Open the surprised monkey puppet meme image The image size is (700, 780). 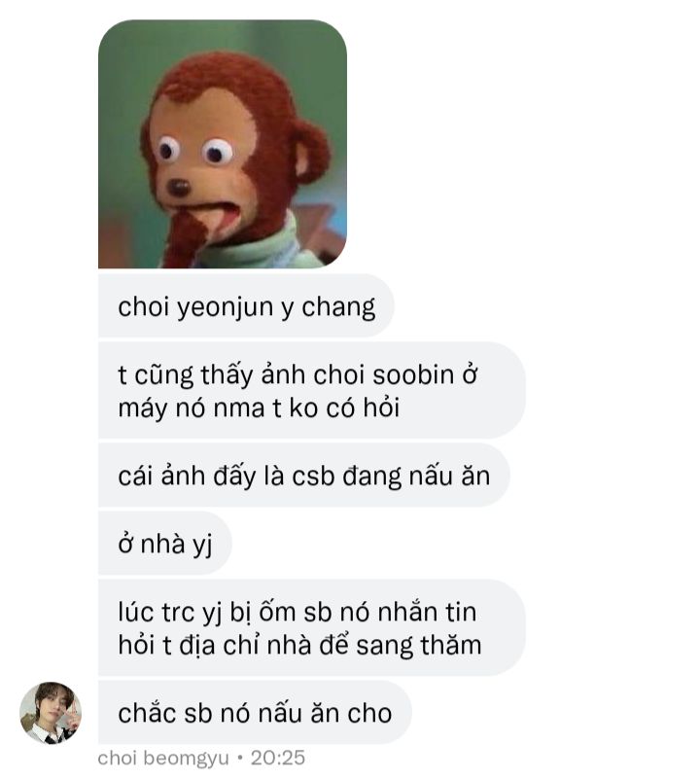(223, 144)
